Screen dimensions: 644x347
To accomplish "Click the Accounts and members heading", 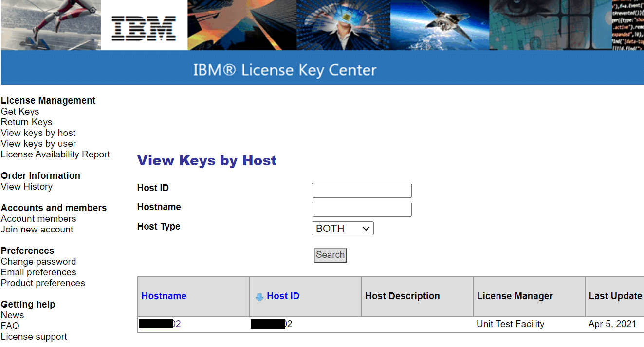I will [54, 208].
